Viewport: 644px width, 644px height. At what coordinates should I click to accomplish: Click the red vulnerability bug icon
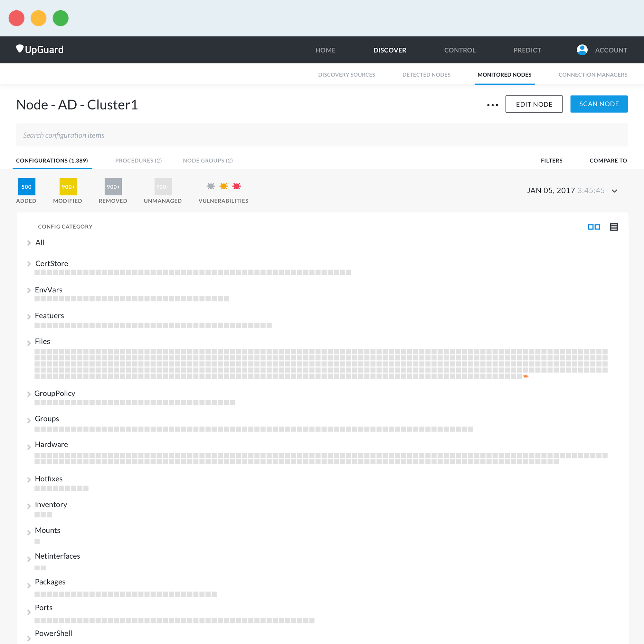(237, 186)
